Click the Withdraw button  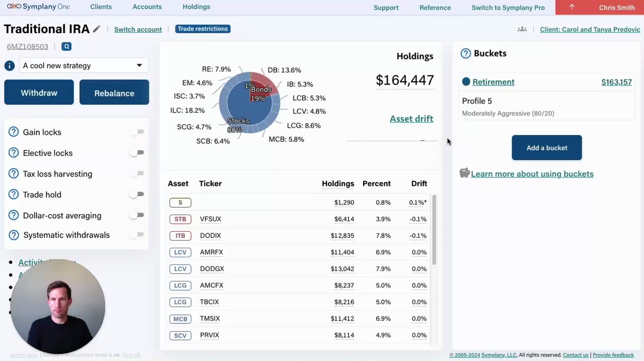(39, 93)
